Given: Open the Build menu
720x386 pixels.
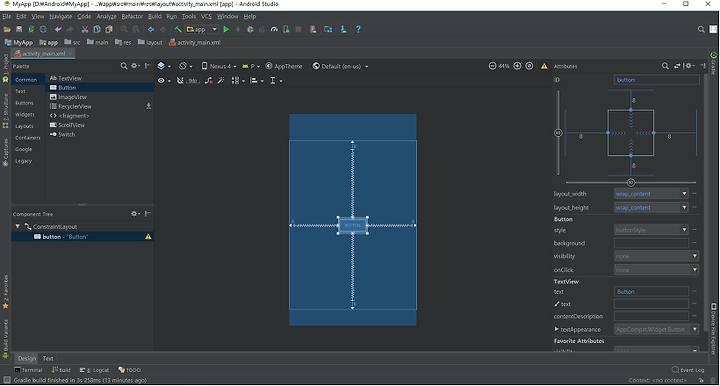Looking at the screenshot, I should [154, 17].
